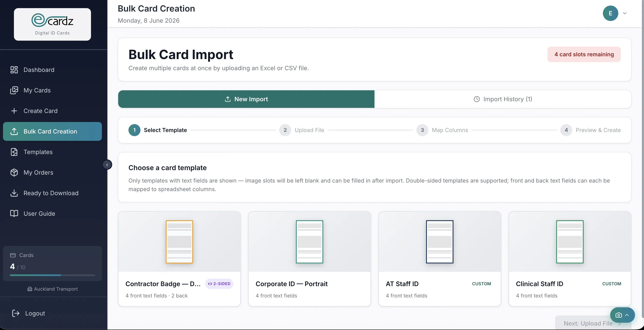The height and width of the screenshot is (330, 644).
Task: Go to My Cards page
Action: [52, 90]
